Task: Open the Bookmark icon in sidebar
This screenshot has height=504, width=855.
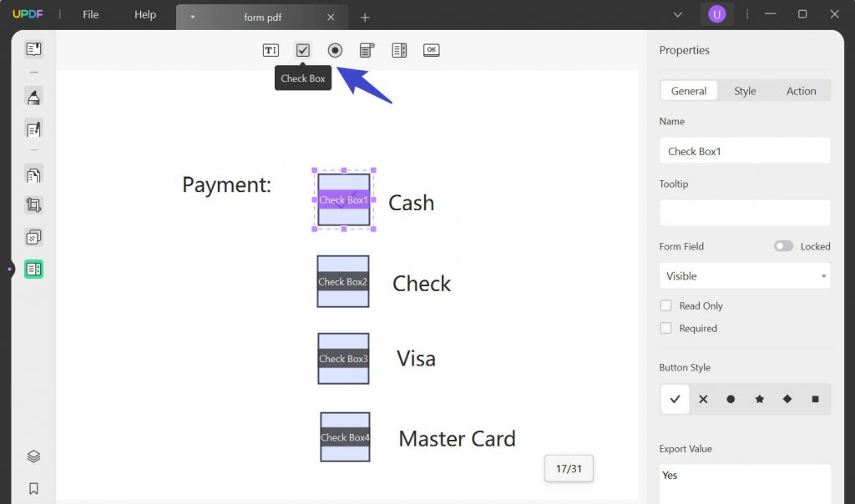Action: coord(33,488)
